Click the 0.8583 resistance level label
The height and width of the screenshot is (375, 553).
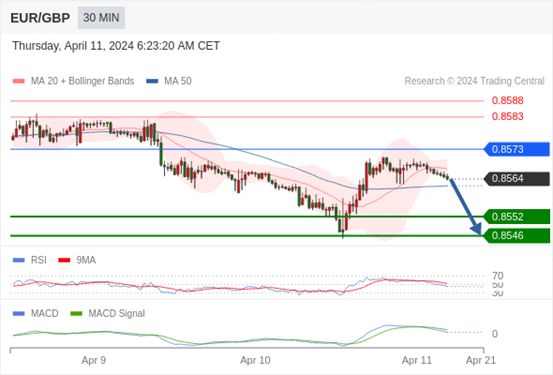coord(508,116)
